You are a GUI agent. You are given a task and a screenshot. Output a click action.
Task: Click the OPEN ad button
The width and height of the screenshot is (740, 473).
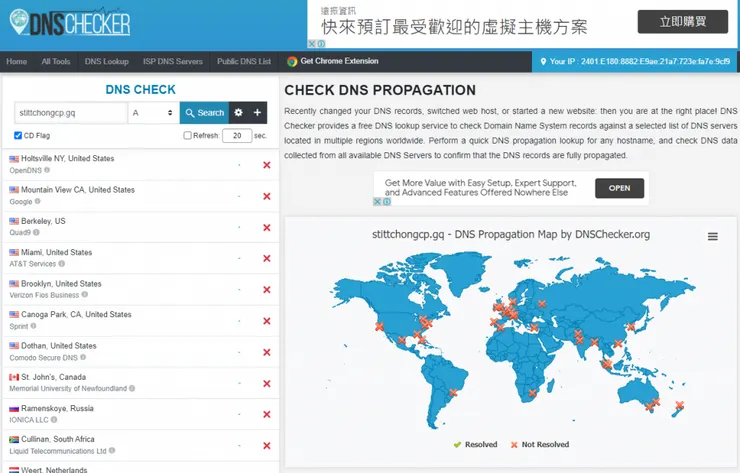point(619,188)
